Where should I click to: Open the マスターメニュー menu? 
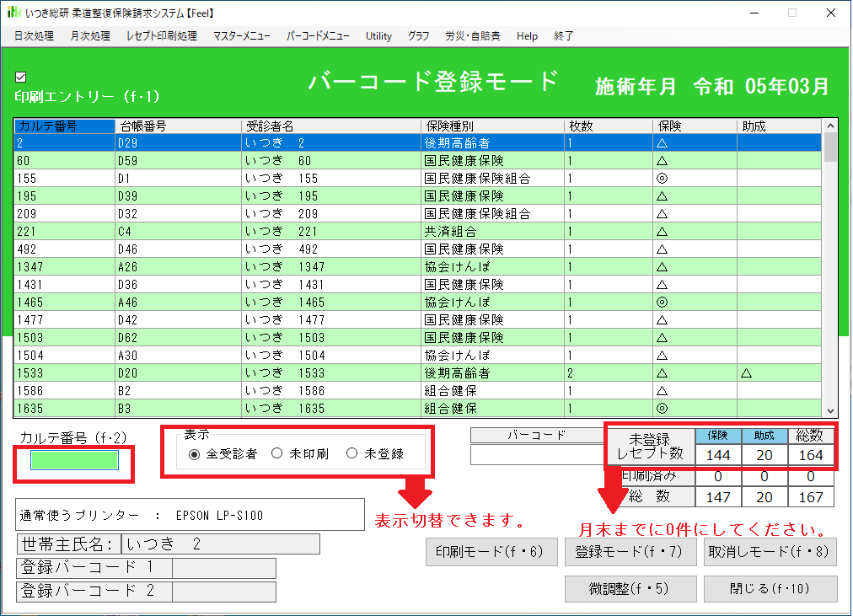click(x=242, y=36)
